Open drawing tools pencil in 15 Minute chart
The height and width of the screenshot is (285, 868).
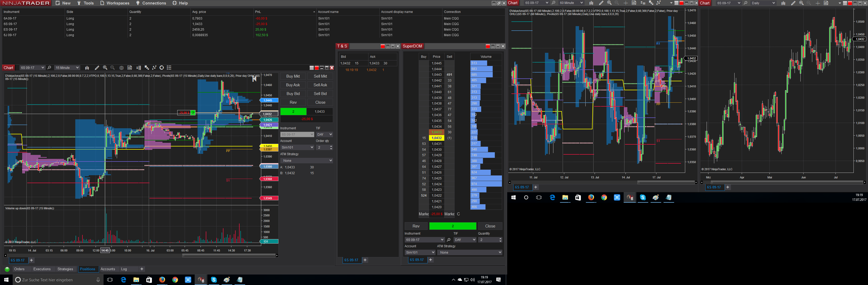coord(97,68)
